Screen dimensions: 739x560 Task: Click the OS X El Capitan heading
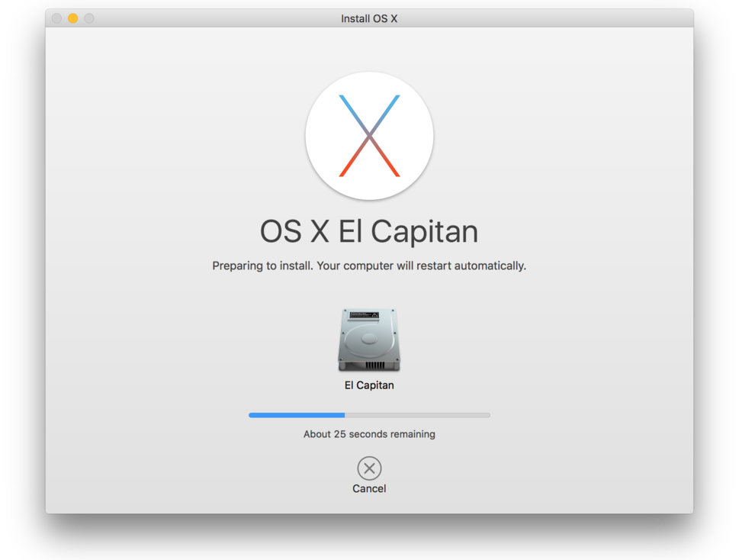(369, 230)
